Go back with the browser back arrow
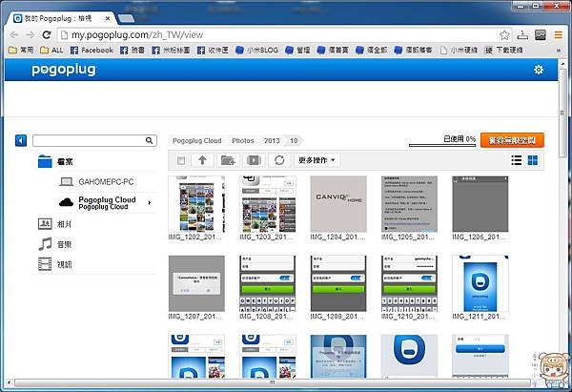572x392 pixels. point(14,35)
